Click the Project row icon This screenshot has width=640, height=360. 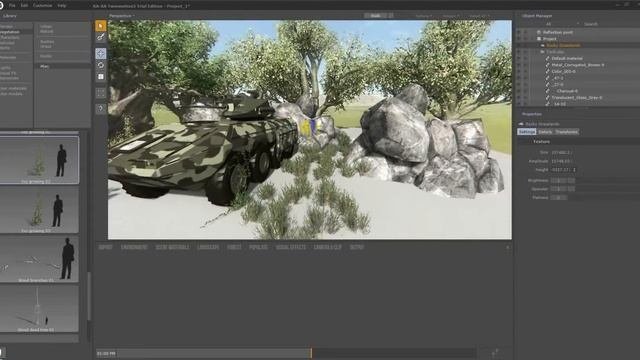[x=539, y=39]
